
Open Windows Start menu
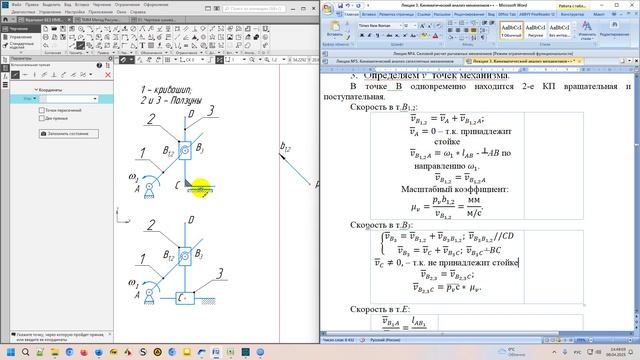[x=11, y=351]
